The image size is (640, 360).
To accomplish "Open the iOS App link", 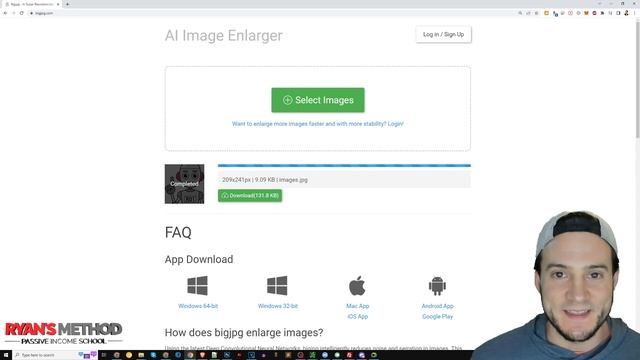I will (x=358, y=317).
